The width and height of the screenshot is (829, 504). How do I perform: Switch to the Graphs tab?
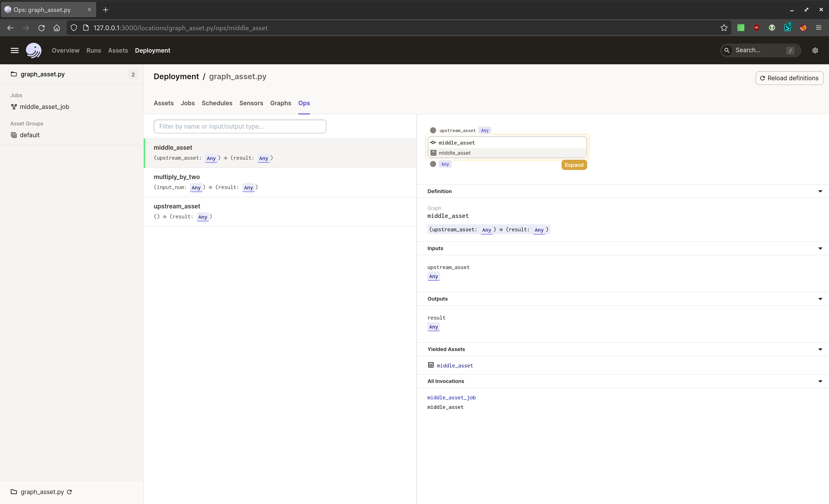click(281, 103)
